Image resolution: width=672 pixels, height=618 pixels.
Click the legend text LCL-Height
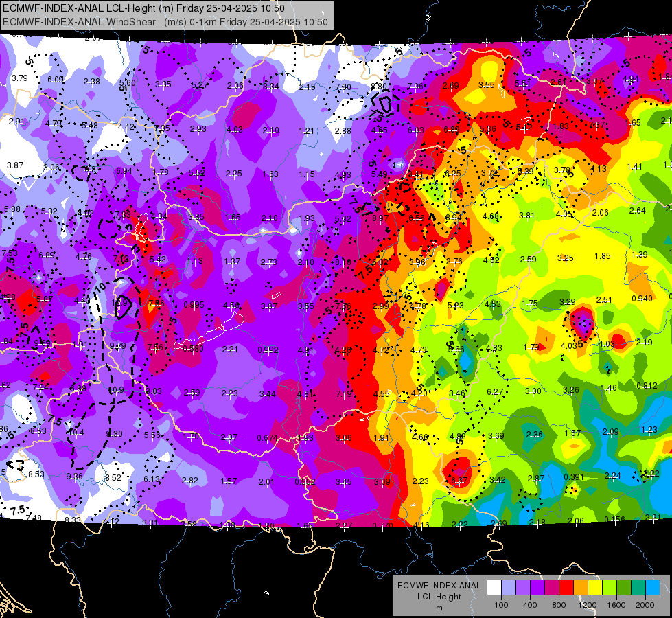pyautogui.click(x=439, y=597)
